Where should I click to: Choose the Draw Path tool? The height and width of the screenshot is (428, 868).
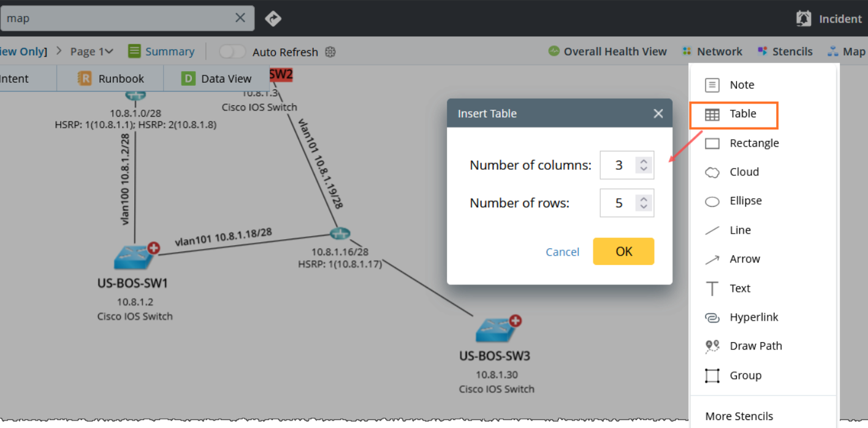coord(755,346)
